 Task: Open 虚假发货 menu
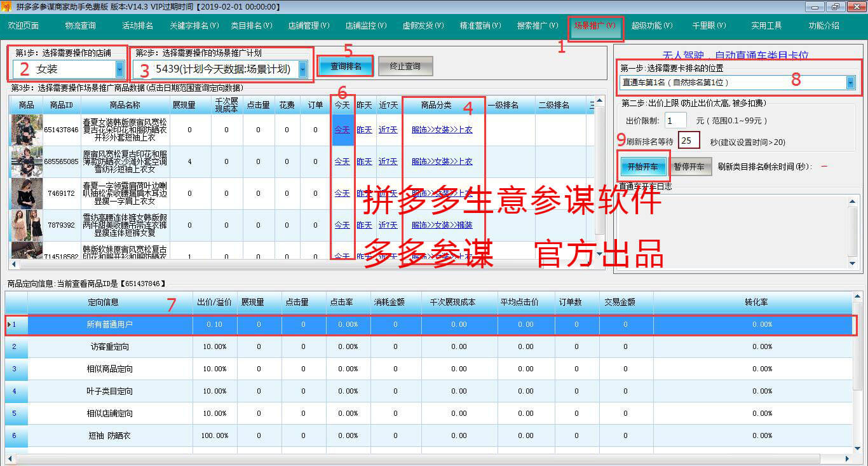(x=423, y=26)
